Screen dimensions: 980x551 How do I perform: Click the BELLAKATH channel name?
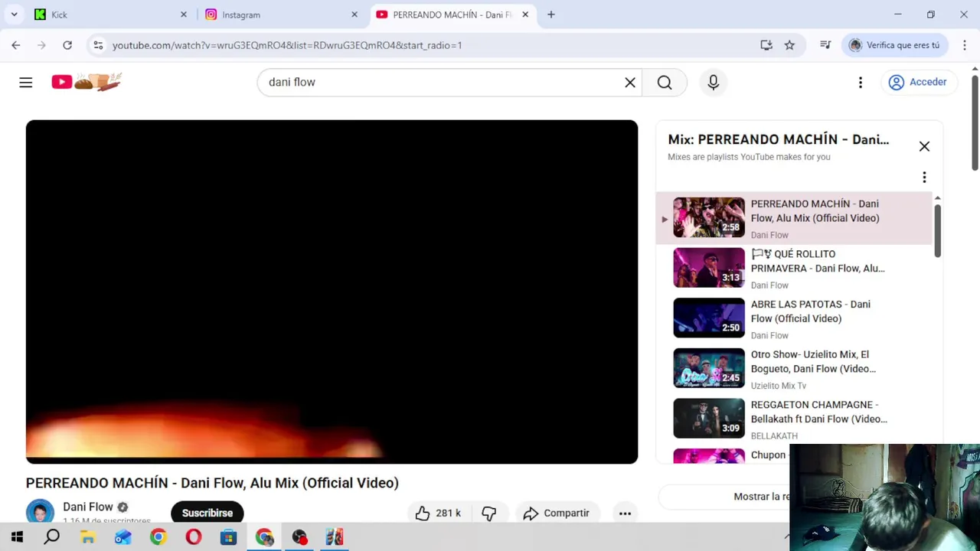coord(774,436)
